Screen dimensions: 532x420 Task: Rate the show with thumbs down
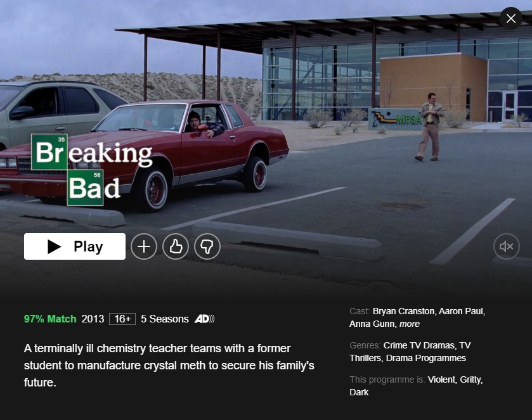click(x=207, y=246)
